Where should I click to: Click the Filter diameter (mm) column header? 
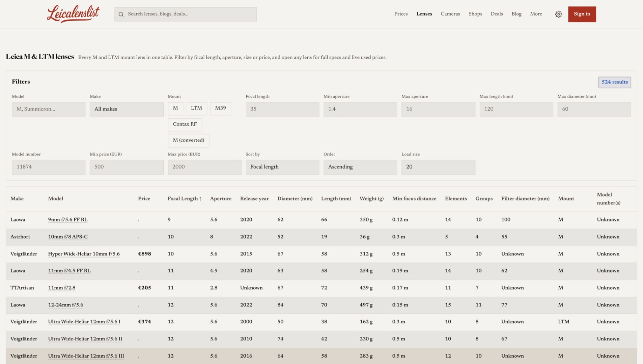(x=525, y=199)
